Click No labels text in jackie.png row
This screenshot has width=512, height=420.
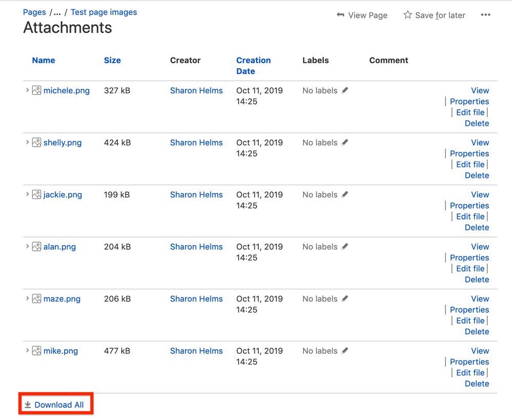(x=320, y=194)
